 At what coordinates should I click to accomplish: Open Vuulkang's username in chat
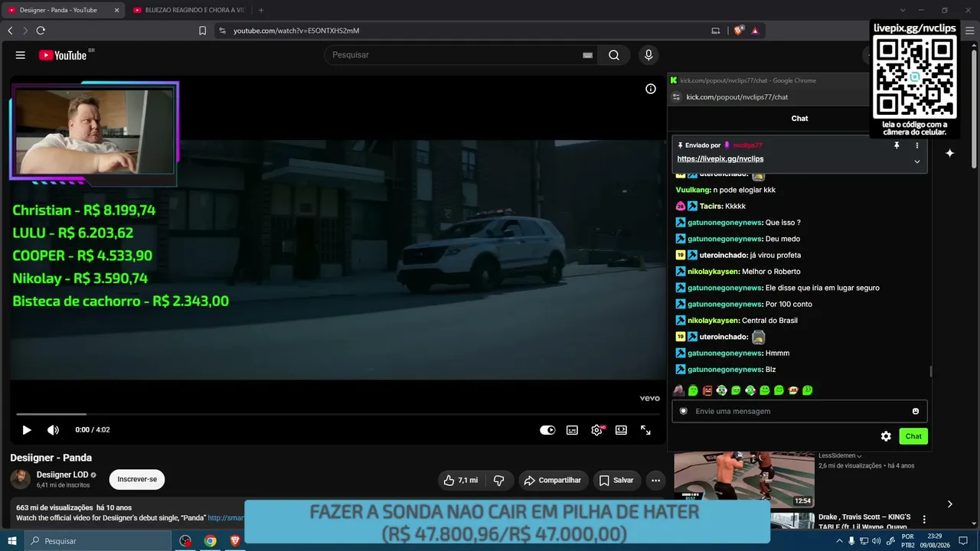[x=694, y=190]
